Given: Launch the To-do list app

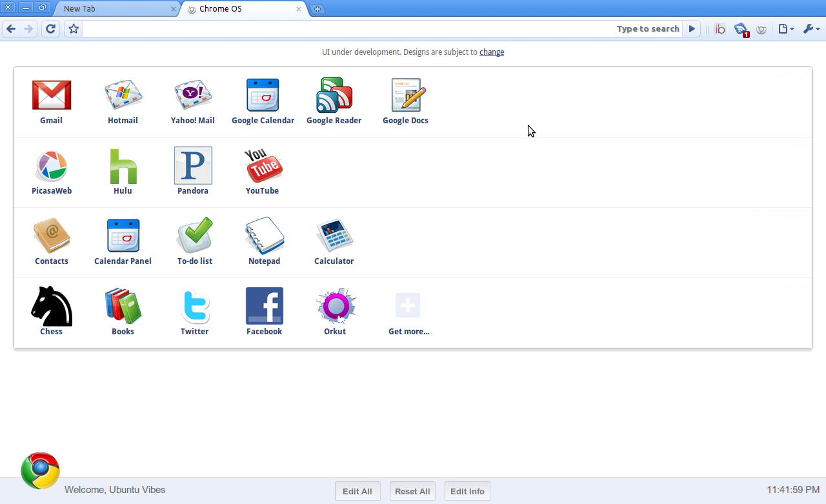Looking at the screenshot, I should click(195, 236).
